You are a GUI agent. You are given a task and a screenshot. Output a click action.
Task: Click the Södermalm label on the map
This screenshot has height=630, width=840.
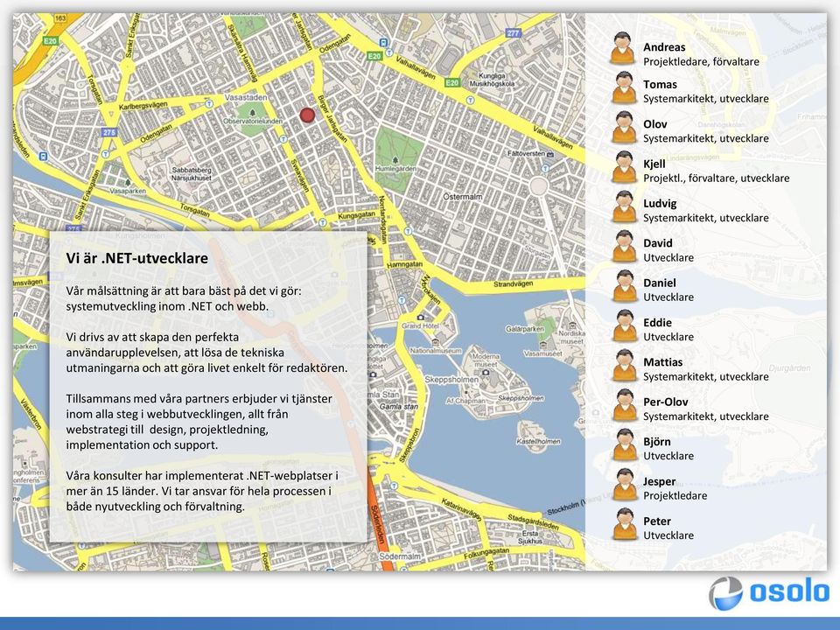point(400,556)
